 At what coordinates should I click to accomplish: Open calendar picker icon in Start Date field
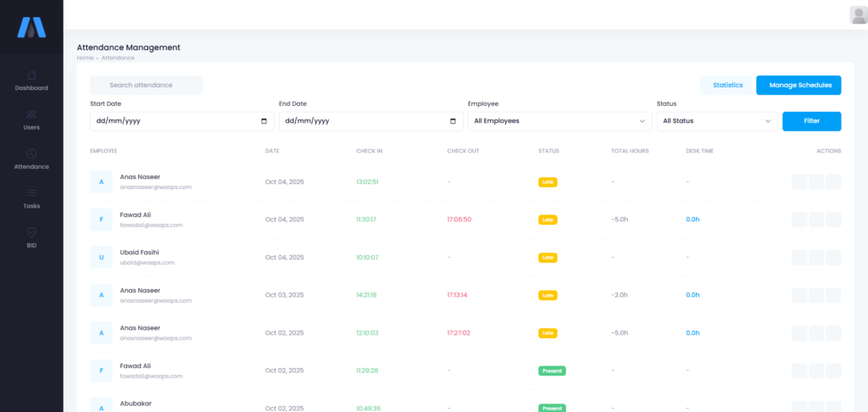point(264,121)
